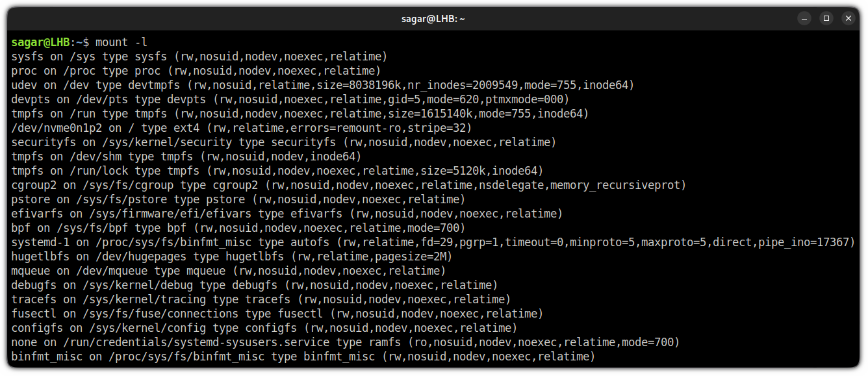Click the fusectl connections mount line

[277, 314]
